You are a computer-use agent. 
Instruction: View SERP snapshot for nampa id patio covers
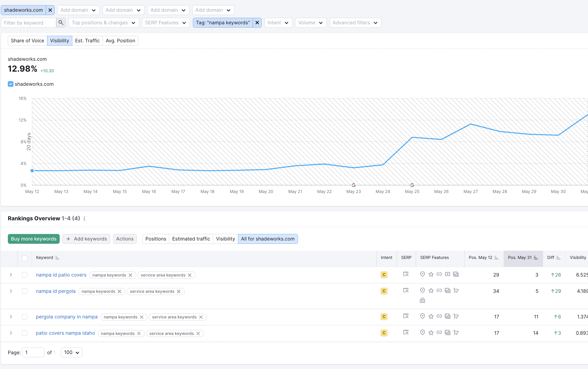(406, 274)
